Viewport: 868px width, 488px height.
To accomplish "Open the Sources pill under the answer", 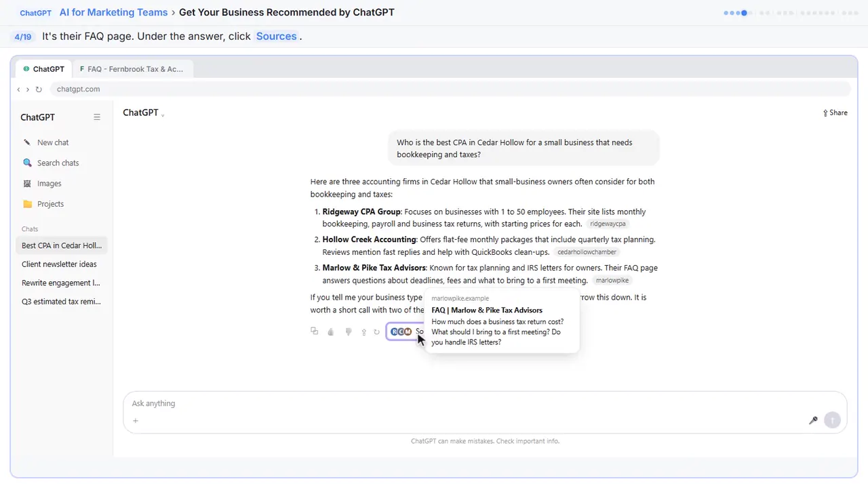I will coord(407,331).
